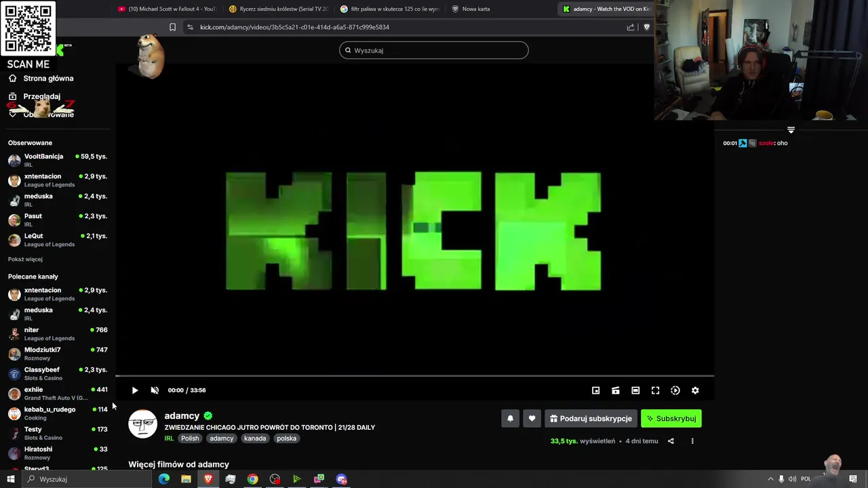This screenshot has height=488, width=868.
Task: Open Testy recommended channel
Action: click(58, 433)
